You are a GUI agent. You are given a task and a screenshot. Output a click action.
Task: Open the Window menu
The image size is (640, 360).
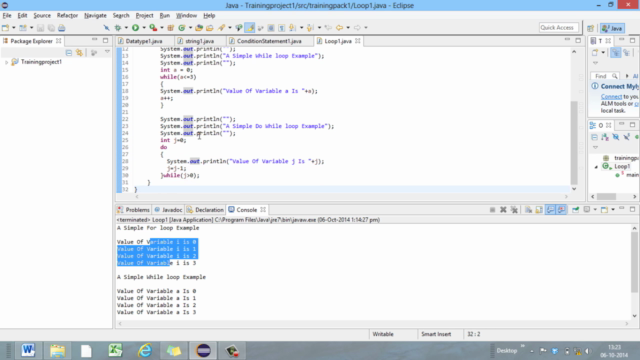point(186,16)
